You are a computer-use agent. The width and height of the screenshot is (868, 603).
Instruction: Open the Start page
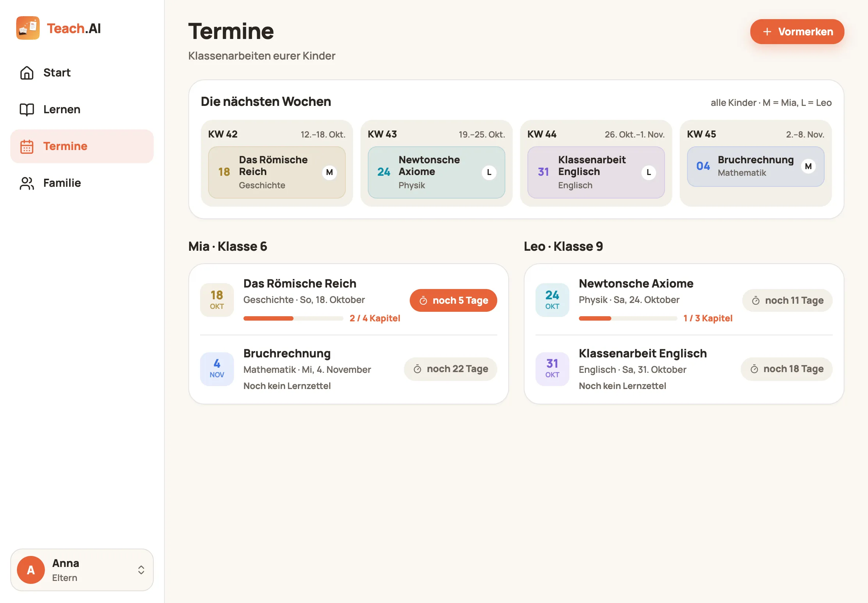82,72
